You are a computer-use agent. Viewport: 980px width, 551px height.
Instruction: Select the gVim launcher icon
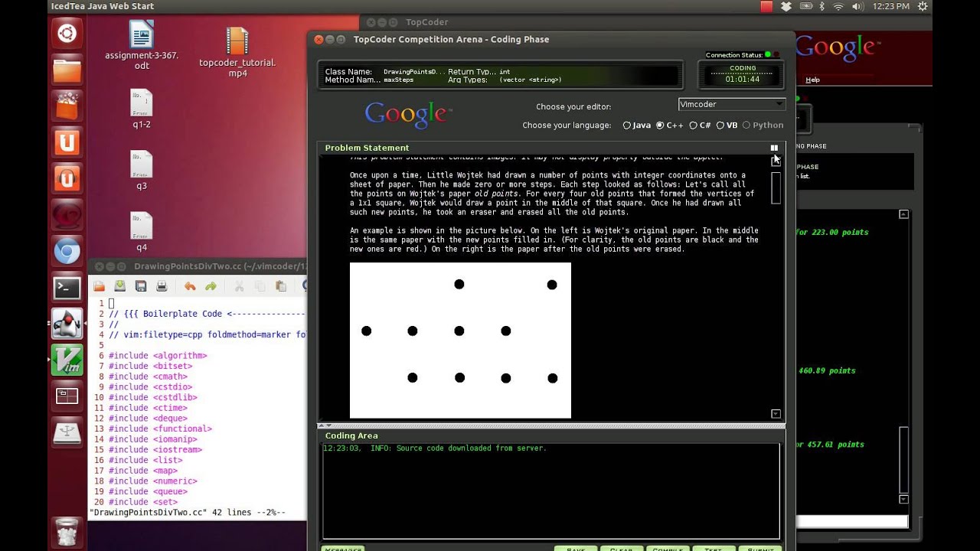(x=67, y=360)
